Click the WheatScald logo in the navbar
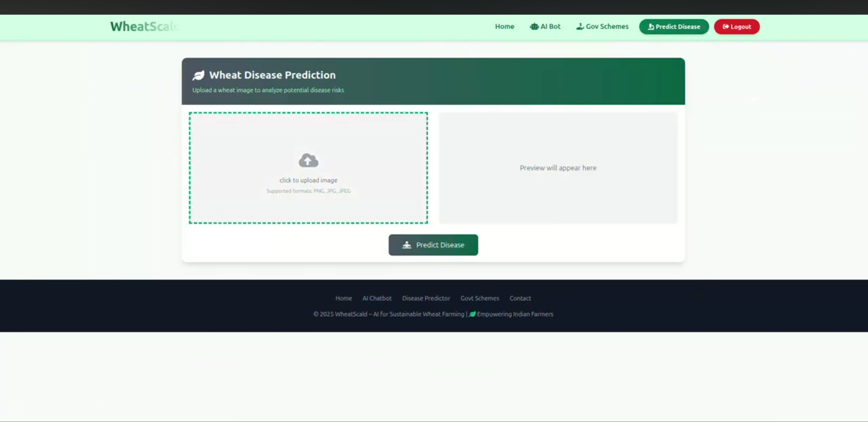 click(144, 26)
